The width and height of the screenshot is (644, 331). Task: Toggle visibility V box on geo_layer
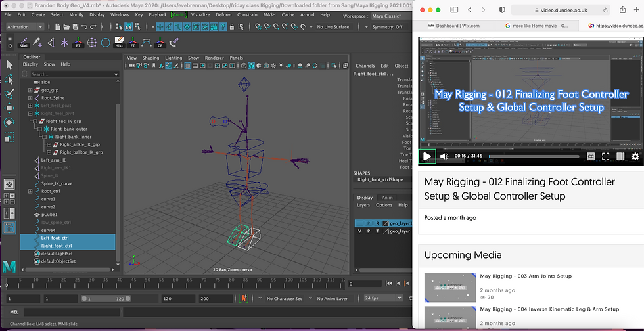[360, 231]
